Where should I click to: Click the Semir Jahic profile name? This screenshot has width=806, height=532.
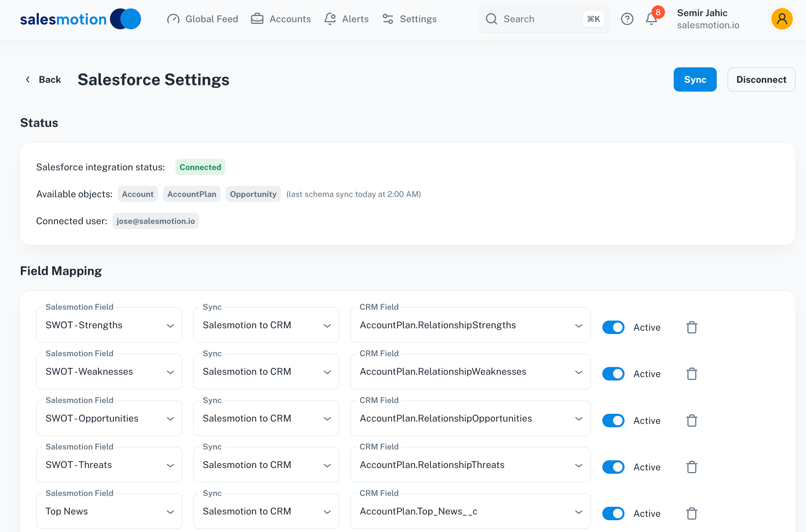pyautogui.click(x=702, y=13)
